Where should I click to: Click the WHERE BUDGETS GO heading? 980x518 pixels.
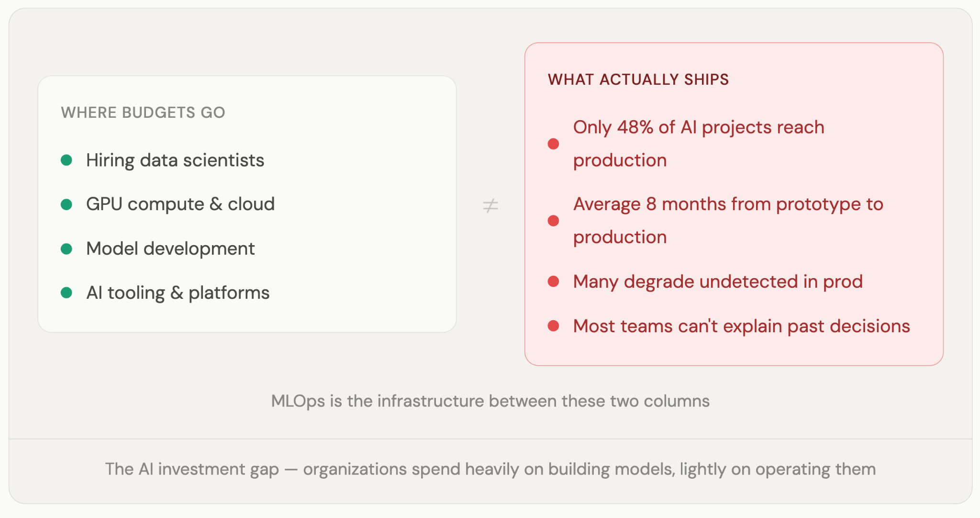pyautogui.click(x=143, y=113)
